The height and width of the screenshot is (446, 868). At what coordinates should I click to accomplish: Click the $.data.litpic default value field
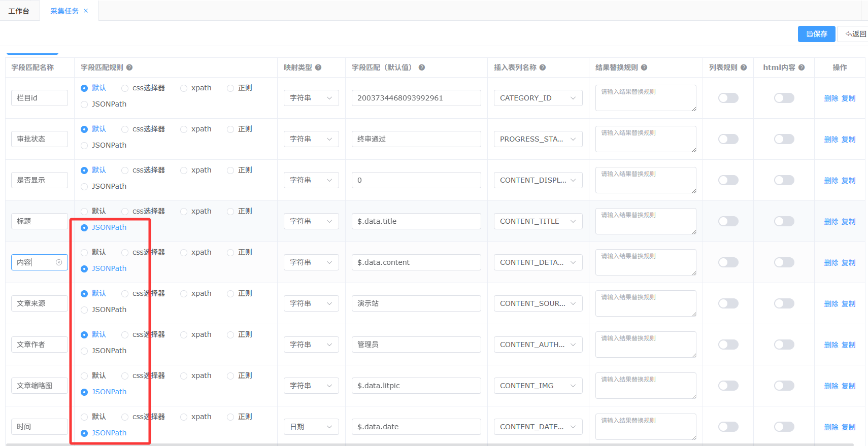(x=416, y=386)
